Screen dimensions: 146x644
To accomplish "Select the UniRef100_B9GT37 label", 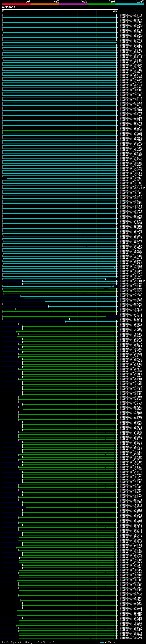I will tap(131, 65).
